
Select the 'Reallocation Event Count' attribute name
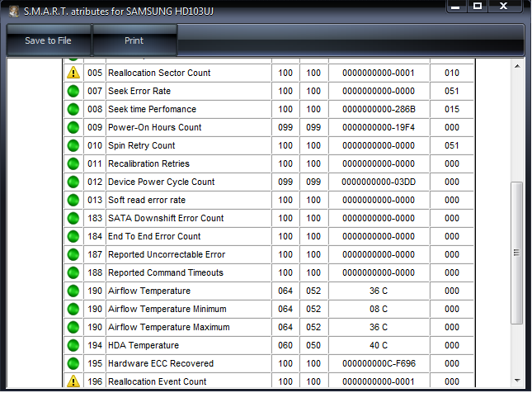pyautogui.click(x=157, y=381)
